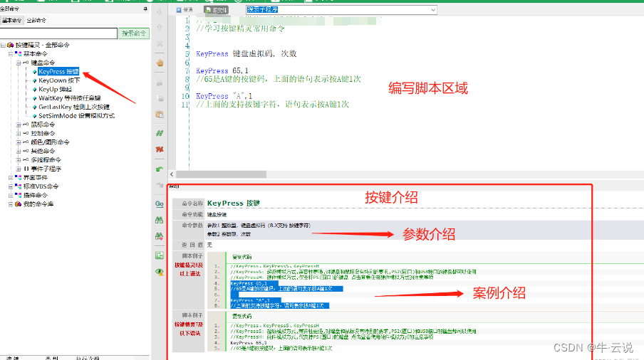Click the move-down arrow in the vertical toolbar
Viewport: 644px width, 360px height.
(x=160, y=11)
